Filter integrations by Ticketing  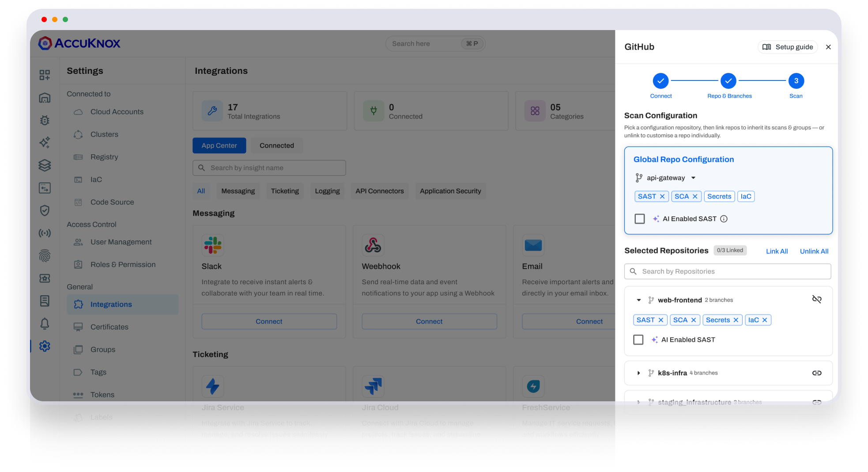tap(285, 191)
